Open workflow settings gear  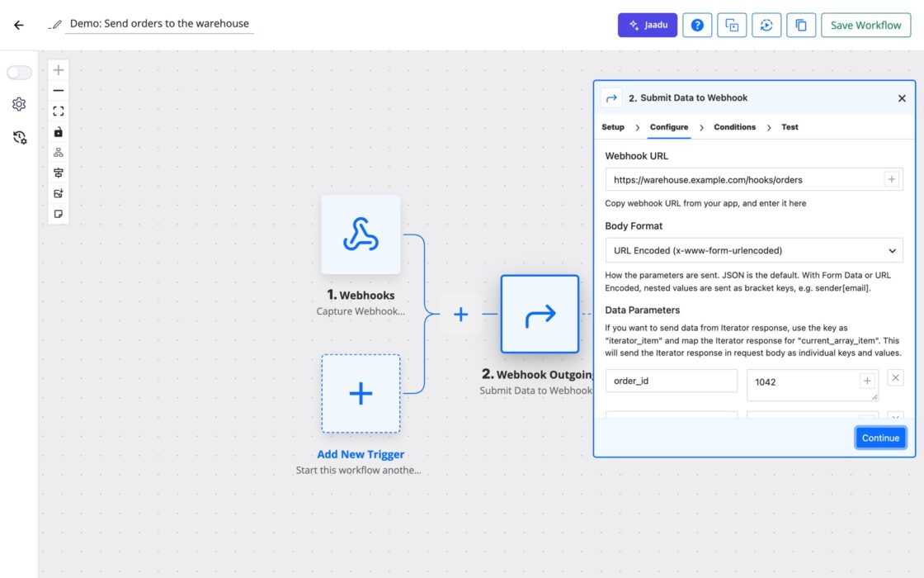point(19,104)
